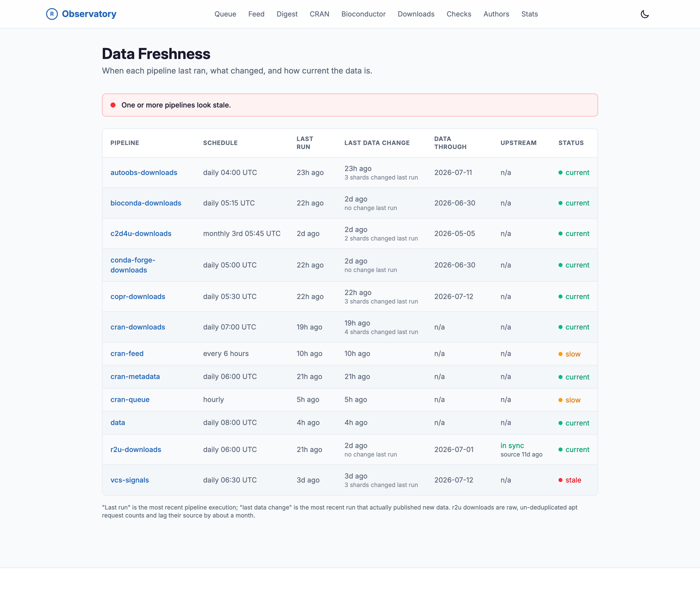Click the Observatory R logo icon
Viewport: 700px width, 590px height.
[52, 14]
